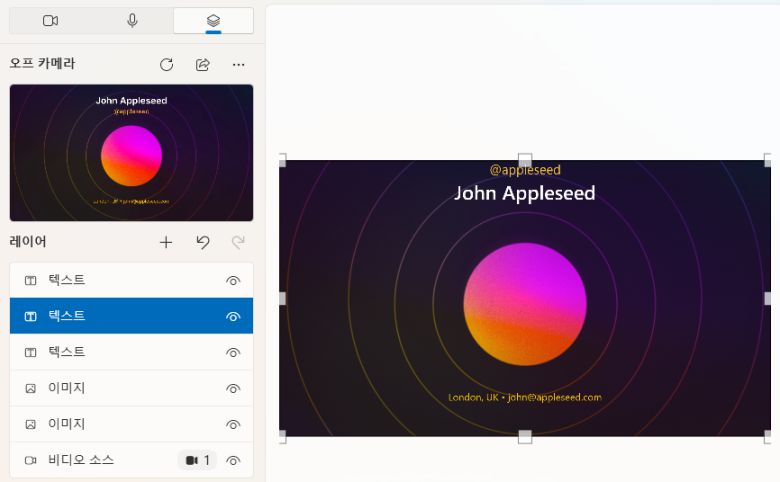Click the refresh icon beside 오프 카메라
The width and height of the screenshot is (780, 482).
[x=166, y=65]
